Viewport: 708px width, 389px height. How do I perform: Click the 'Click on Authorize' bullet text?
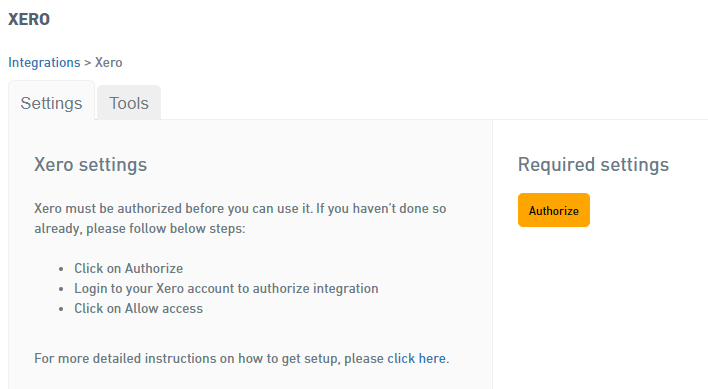click(x=129, y=269)
